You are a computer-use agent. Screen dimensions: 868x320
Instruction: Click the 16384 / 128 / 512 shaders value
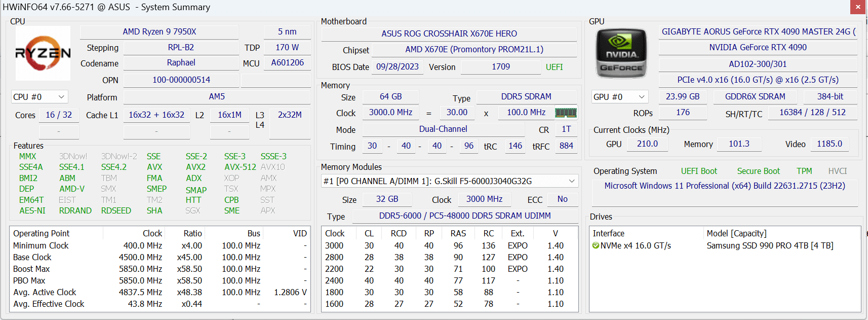[812, 112]
